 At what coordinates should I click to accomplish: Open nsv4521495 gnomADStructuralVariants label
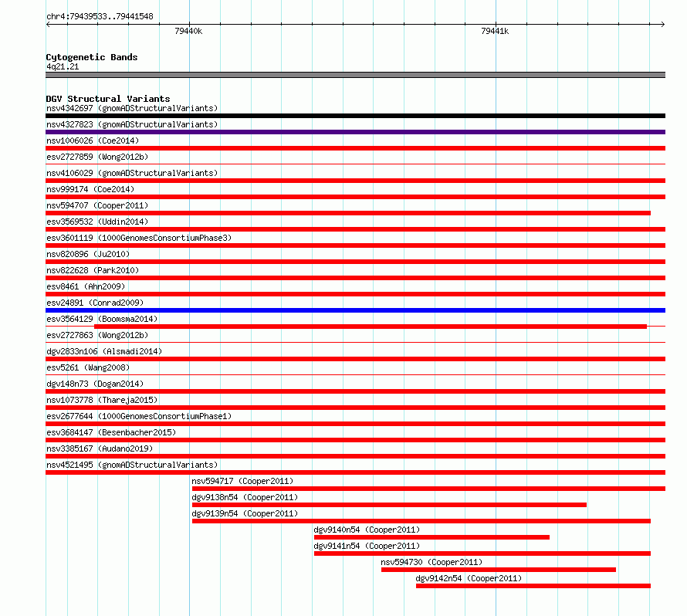point(132,465)
